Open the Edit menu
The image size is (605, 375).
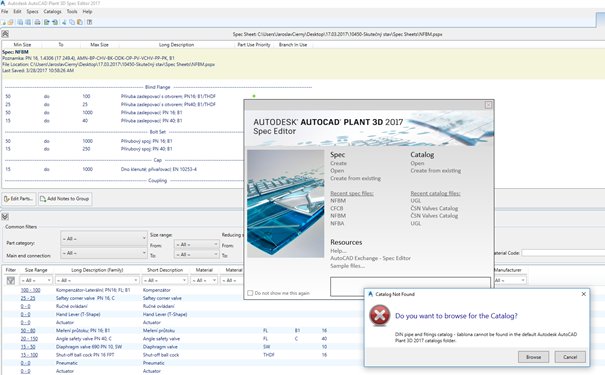17,12
